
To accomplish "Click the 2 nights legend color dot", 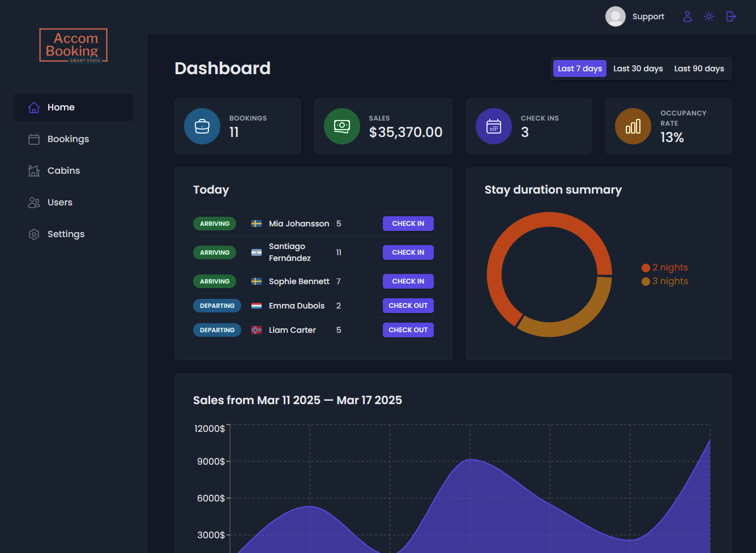I will (x=646, y=268).
